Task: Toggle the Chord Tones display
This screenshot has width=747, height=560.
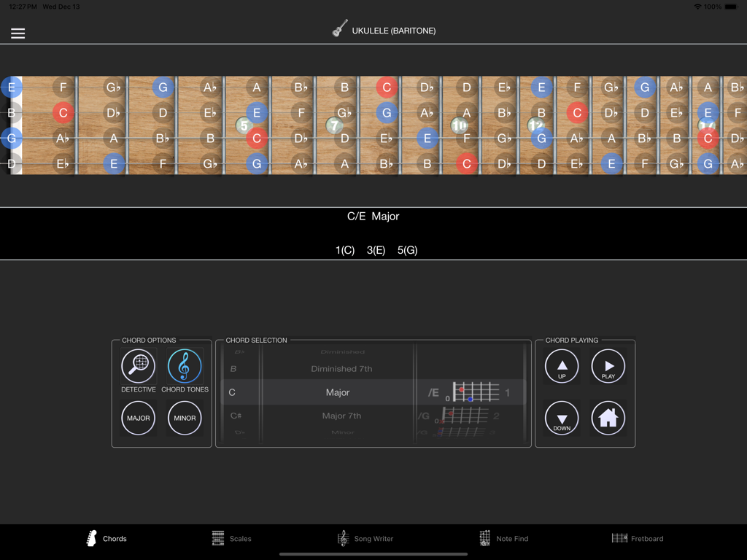Action: [x=185, y=367]
